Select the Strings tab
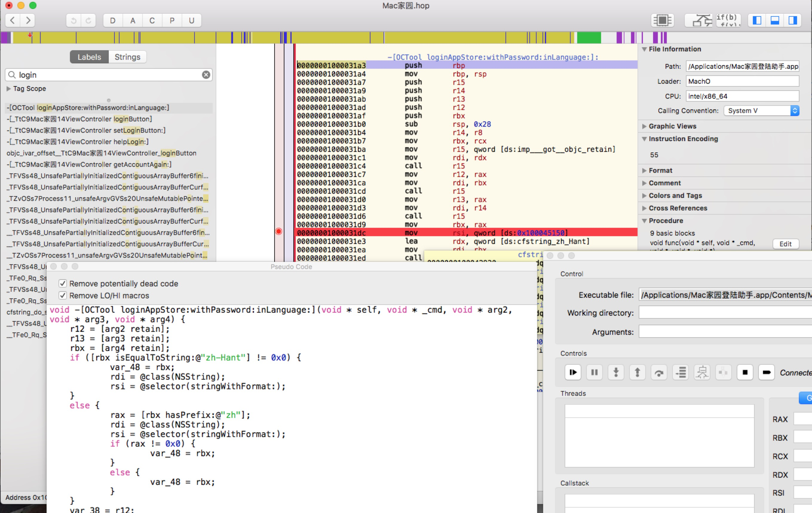The width and height of the screenshot is (812, 513). (x=128, y=56)
